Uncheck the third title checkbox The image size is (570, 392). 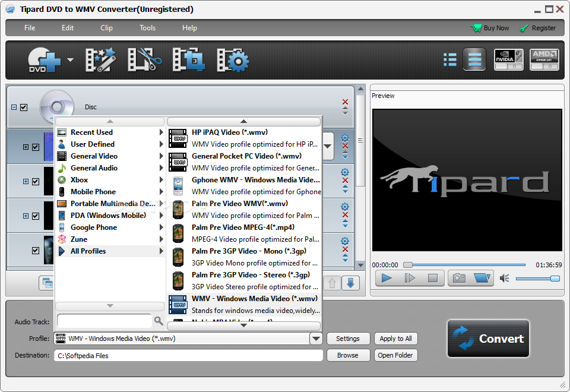point(36,216)
